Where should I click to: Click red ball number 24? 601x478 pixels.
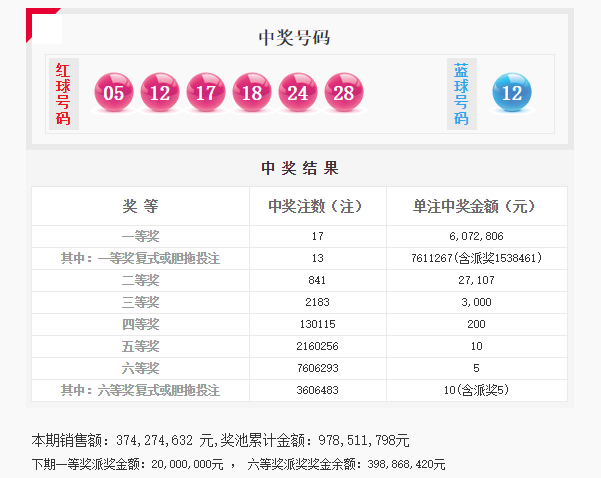pos(298,92)
